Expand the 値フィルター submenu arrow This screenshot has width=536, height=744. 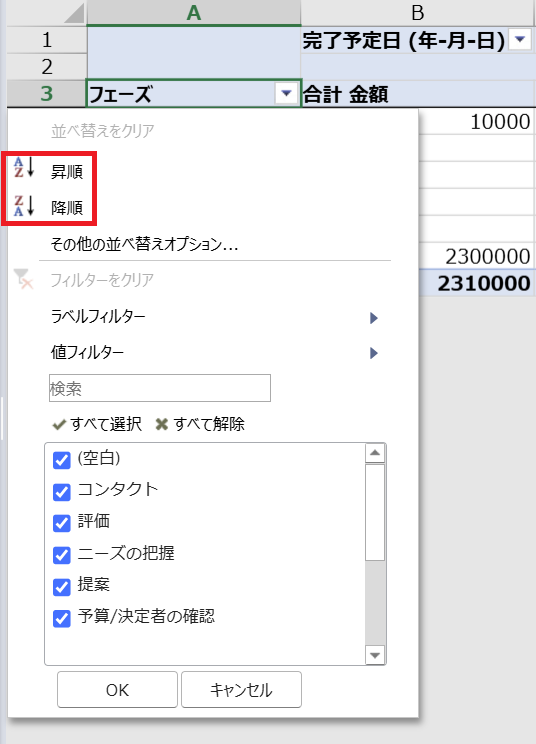[374, 353]
